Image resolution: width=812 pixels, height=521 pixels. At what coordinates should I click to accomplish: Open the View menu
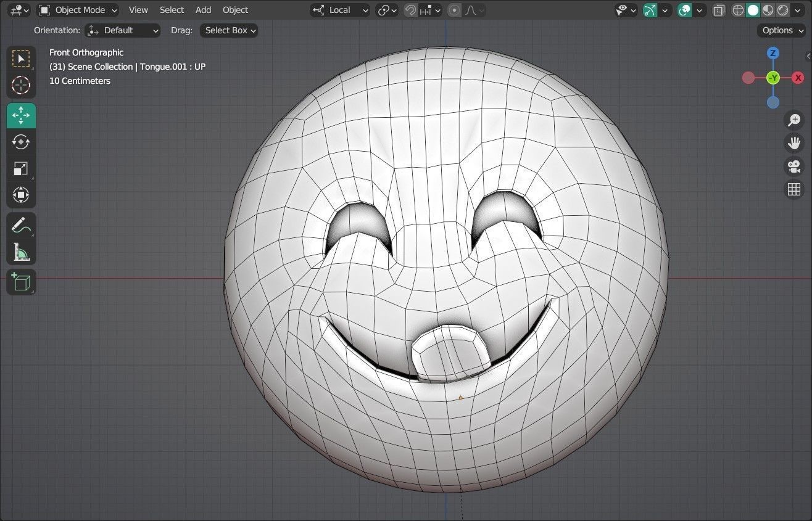click(138, 10)
